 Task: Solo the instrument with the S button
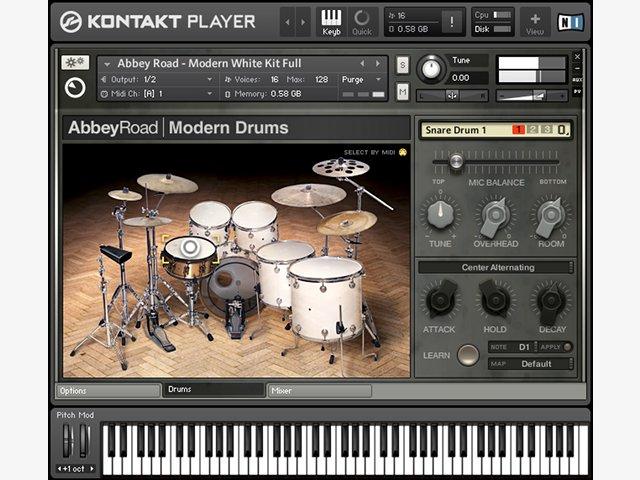click(x=402, y=65)
